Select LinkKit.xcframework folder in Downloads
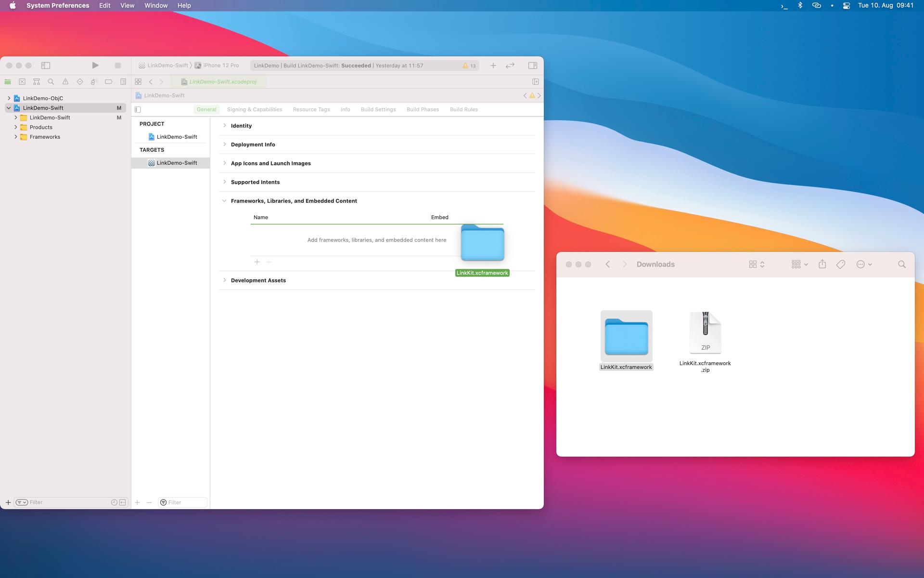The image size is (924, 578). [x=626, y=341]
